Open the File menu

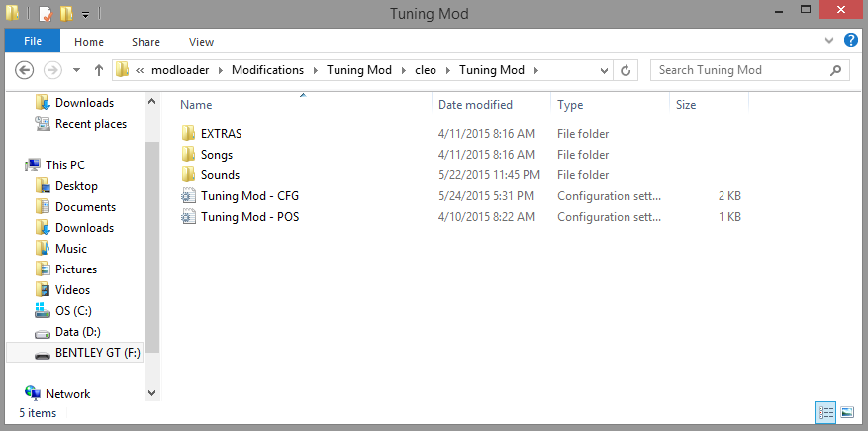(33, 42)
